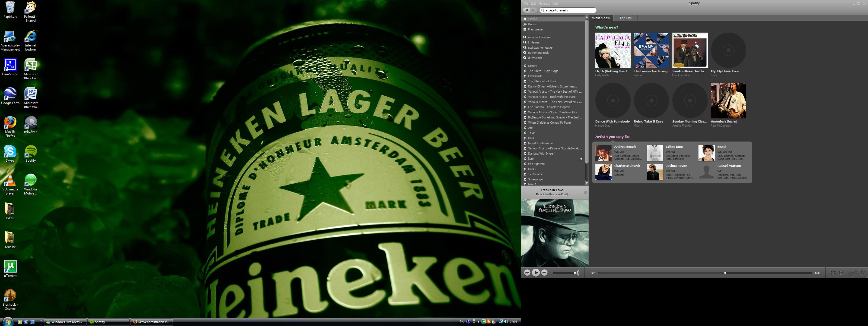Select the 'dutch rock' saved search
This screenshot has width=868, height=326.
[553, 58]
